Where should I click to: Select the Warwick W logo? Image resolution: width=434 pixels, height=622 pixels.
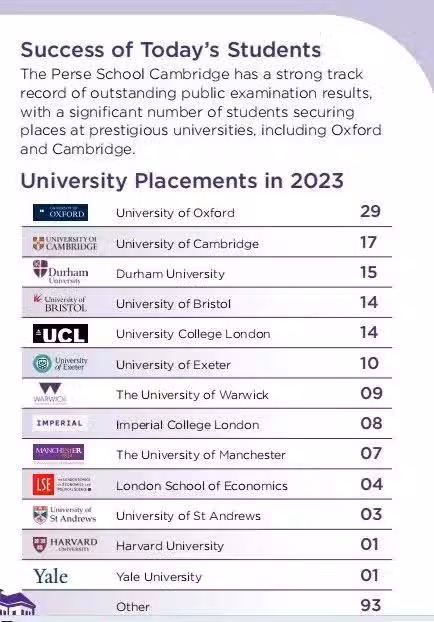point(50,393)
